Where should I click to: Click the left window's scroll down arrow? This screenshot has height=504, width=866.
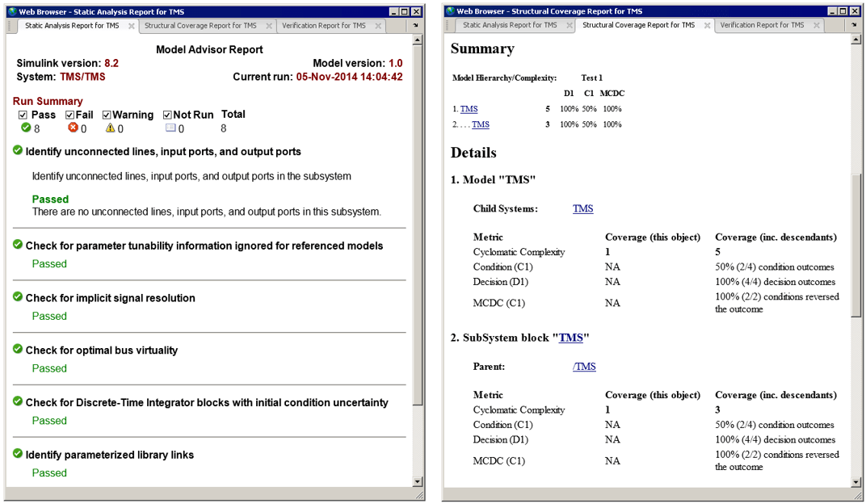point(418,481)
